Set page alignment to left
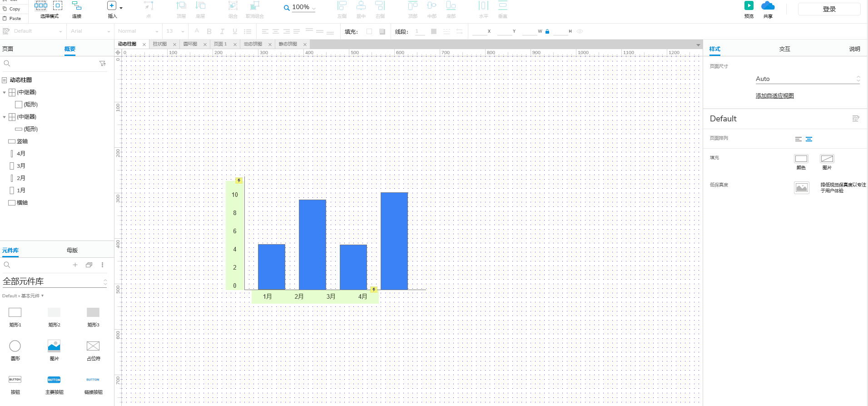This screenshot has height=406, width=868. (799, 139)
